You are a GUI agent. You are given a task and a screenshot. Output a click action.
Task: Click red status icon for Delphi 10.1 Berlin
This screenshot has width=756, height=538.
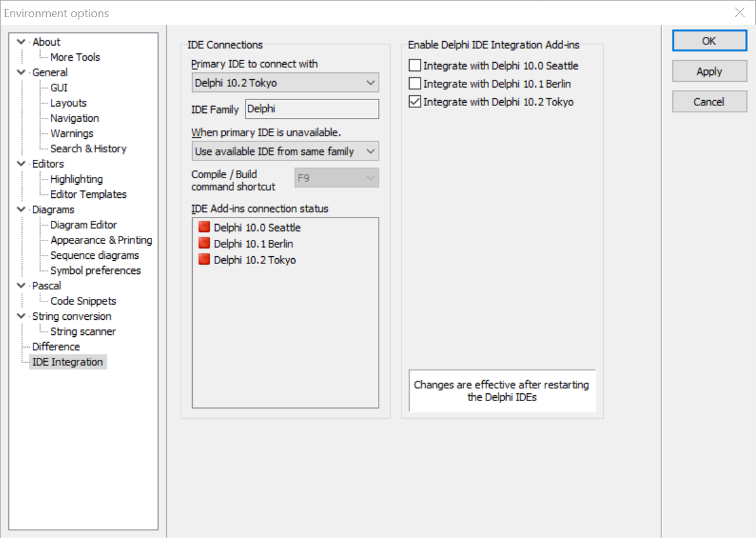204,243
